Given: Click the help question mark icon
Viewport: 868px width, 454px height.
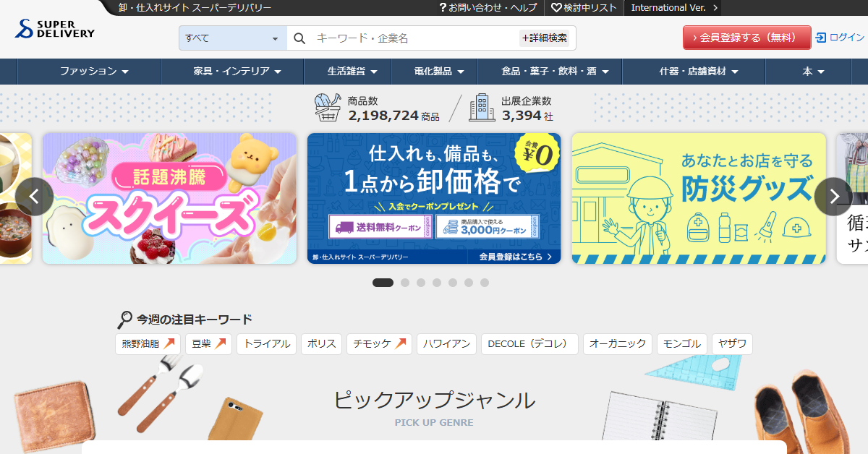Looking at the screenshot, I should (443, 8).
